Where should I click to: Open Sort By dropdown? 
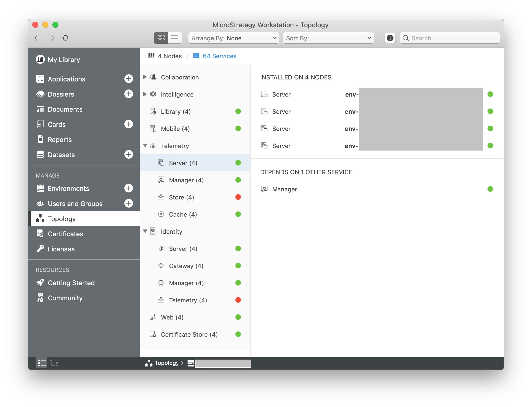pos(328,38)
